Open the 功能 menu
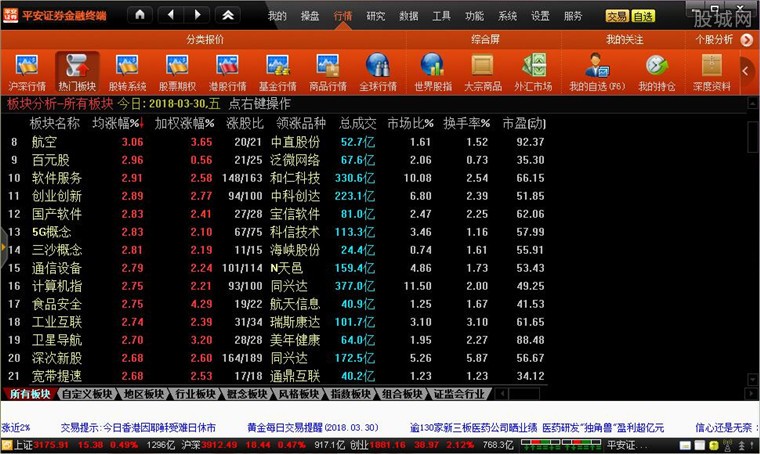This screenshot has height=454, width=760. [474, 16]
